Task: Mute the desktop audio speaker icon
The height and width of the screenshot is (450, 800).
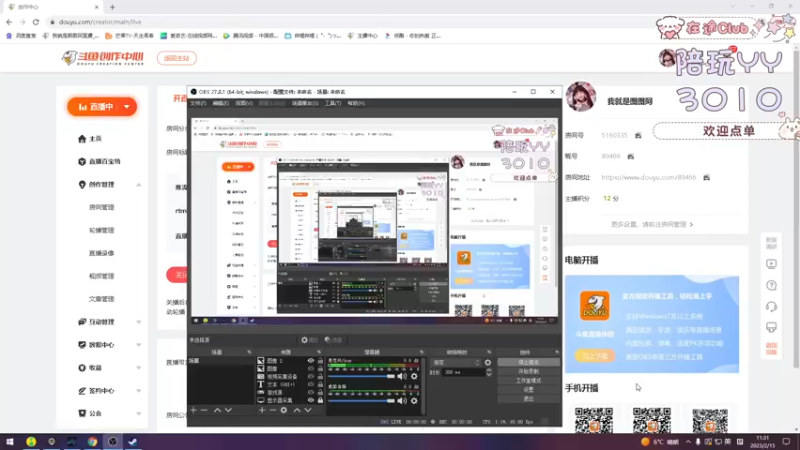Action: pyautogui.click(x=402, y=401)
